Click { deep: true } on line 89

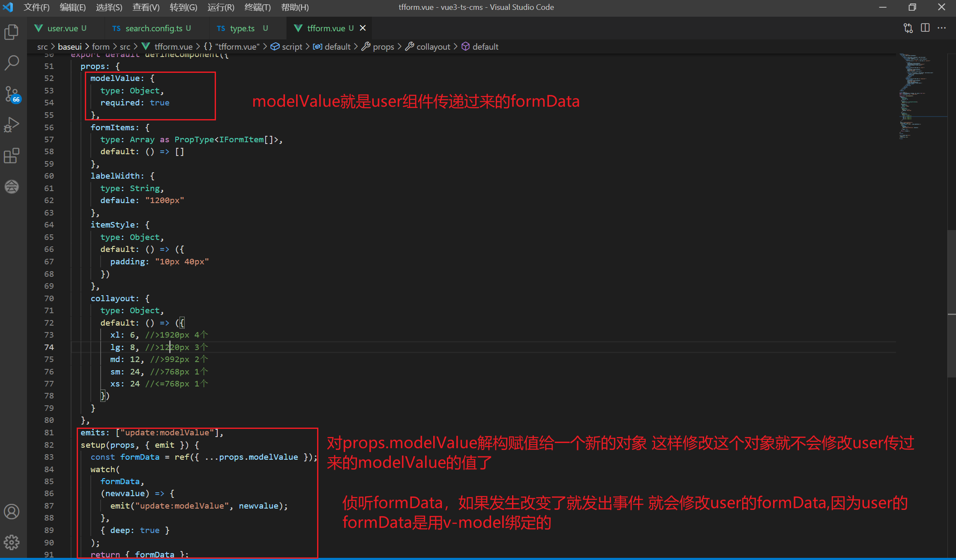135,530
